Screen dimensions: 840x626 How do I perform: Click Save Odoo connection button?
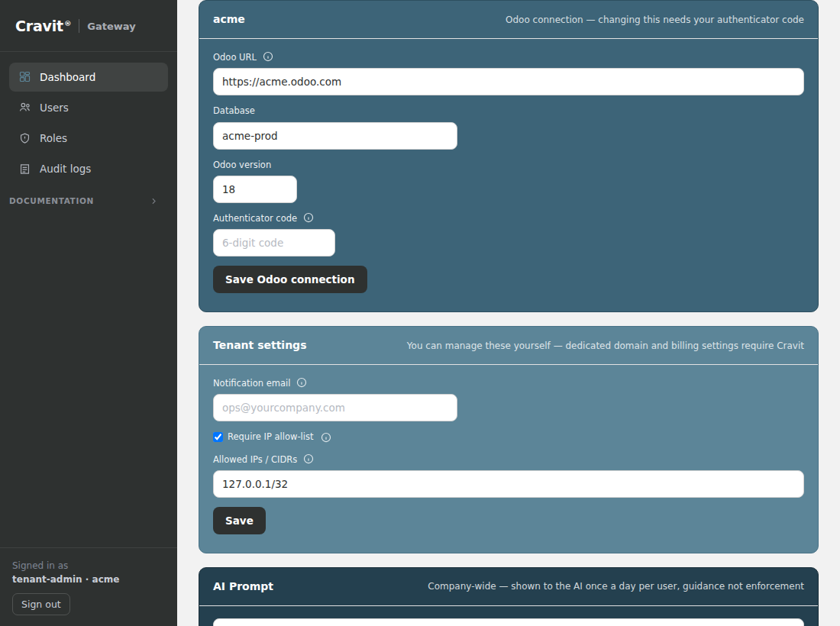(290, 279)
